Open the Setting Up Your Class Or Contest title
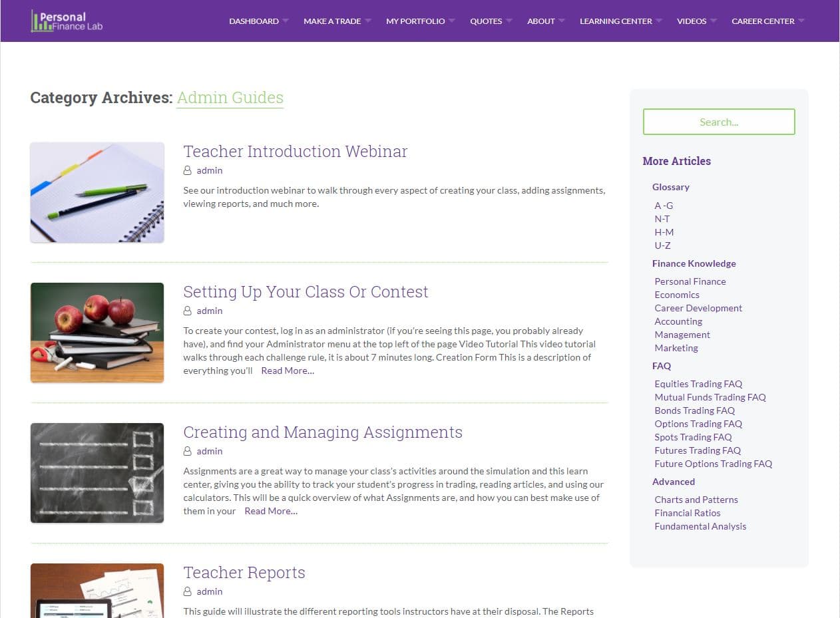The width and height of the screenshot is (840, 618). [x=306, y=292]
